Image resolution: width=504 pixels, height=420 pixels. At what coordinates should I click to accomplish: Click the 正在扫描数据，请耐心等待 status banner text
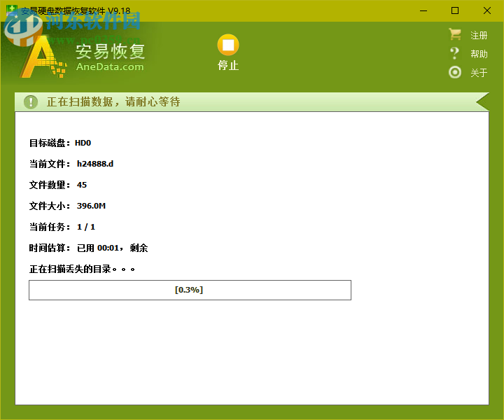[113, 102]
